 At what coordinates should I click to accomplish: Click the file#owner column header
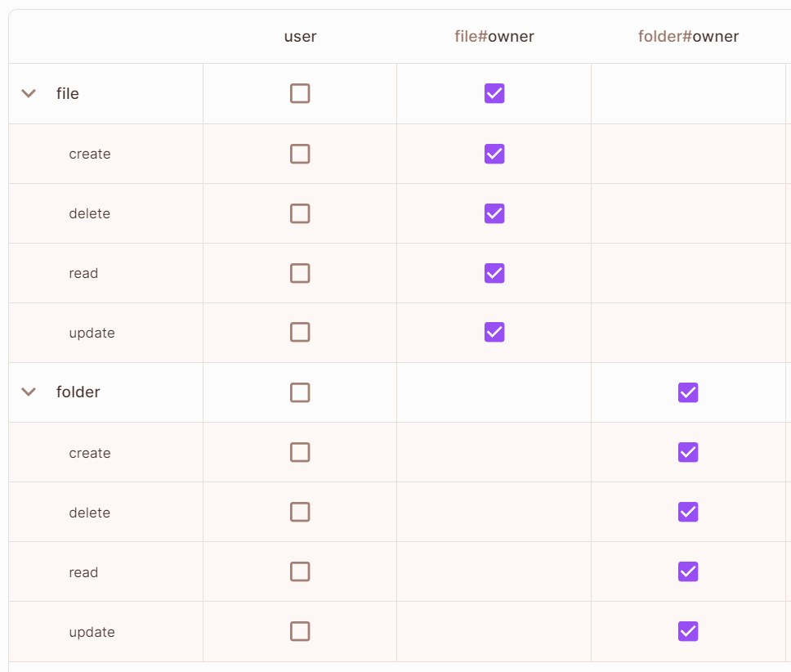494,37
